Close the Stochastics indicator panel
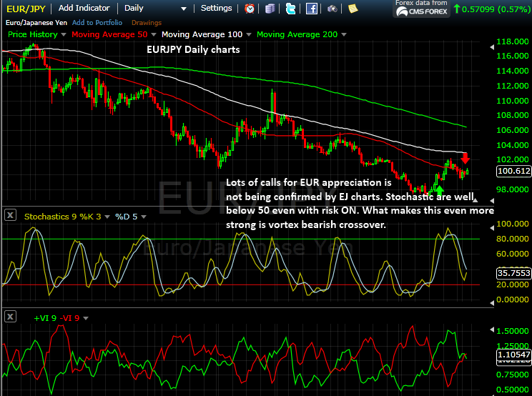 click(x=11, y=215)
